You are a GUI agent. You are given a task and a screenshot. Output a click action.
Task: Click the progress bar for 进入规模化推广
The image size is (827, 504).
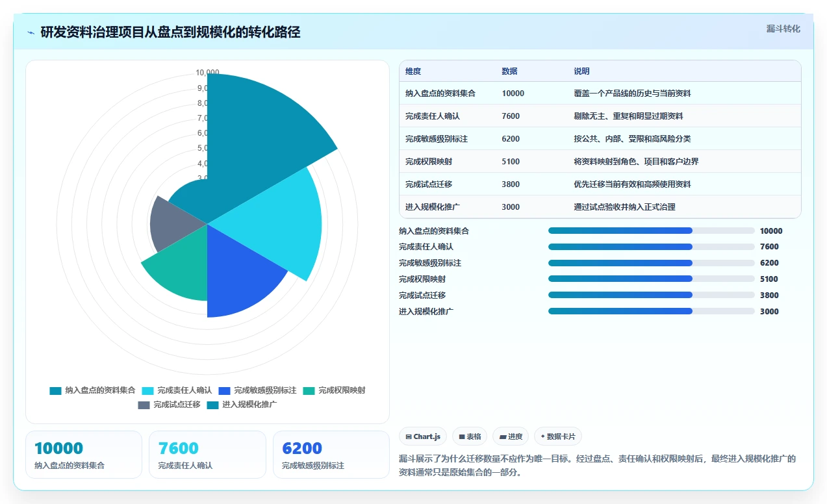(652, 311)
